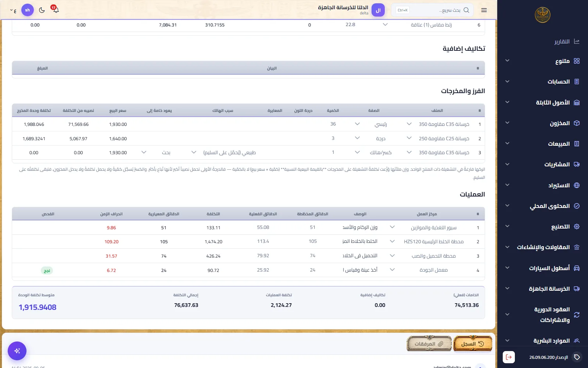Click actual materials value 74,513.36
The image size is (588, 368).
(467, 305)
